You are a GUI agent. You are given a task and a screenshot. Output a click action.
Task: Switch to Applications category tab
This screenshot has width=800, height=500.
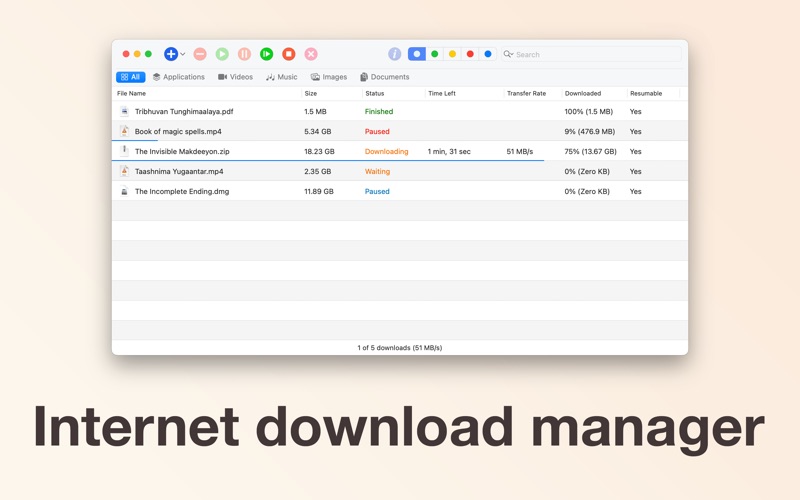(x=179, y=77)
